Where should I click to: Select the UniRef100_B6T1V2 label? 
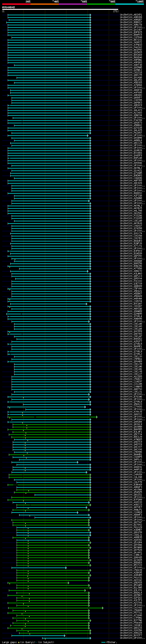131,40
